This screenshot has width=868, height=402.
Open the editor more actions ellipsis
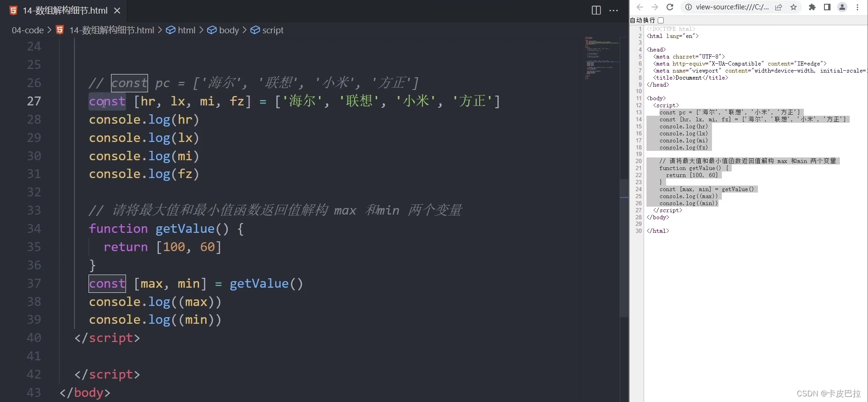pos(614,10)
